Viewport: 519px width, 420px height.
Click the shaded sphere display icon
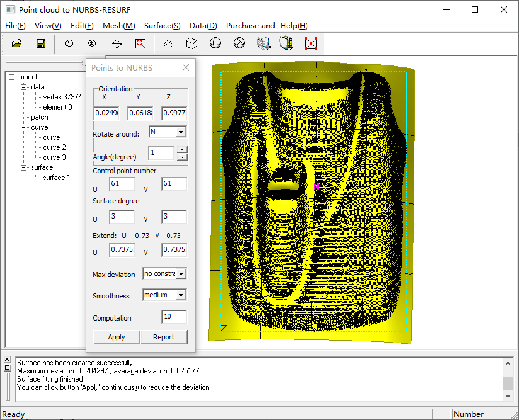(215, 43)
